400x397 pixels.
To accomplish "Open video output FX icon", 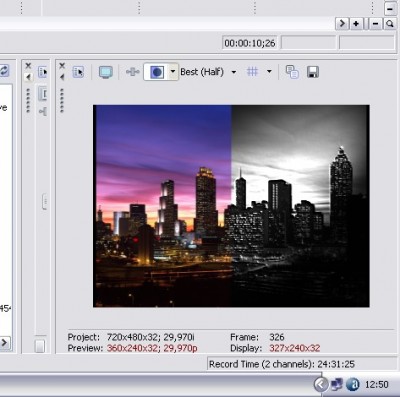I will (x=132, y=72).
